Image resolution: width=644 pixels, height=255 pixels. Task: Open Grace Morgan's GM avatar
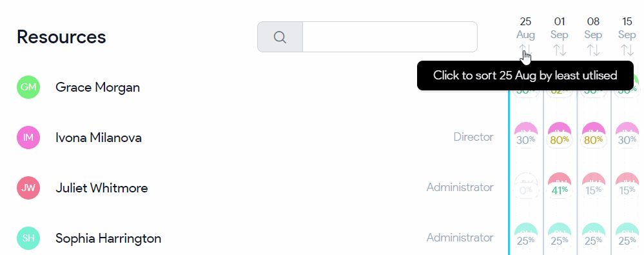tap(28, 87)
